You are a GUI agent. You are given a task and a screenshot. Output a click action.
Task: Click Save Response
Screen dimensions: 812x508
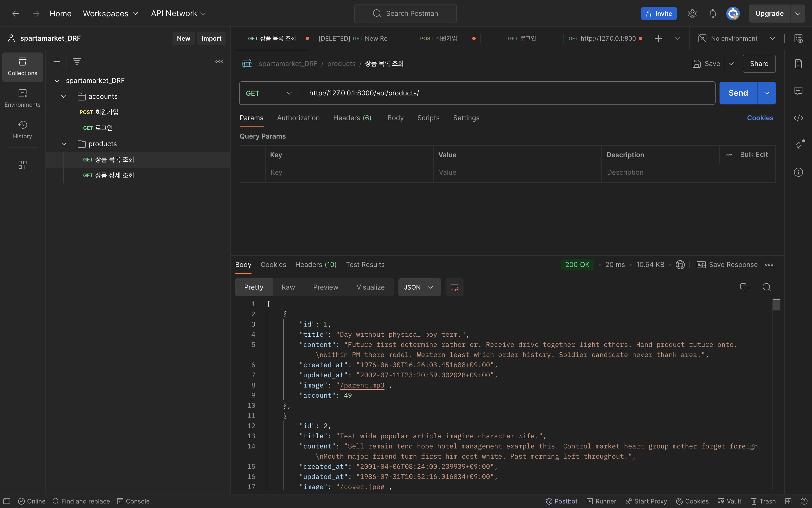[727, 265]
